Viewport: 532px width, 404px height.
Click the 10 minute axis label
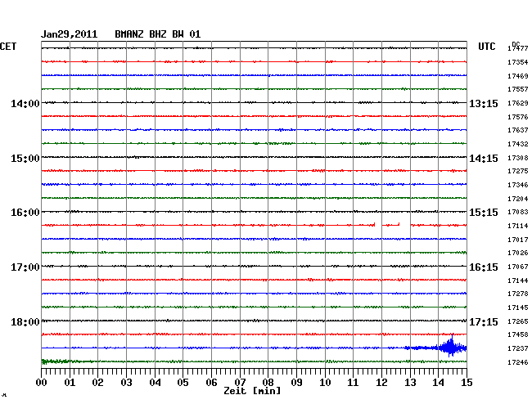point(325,383)
